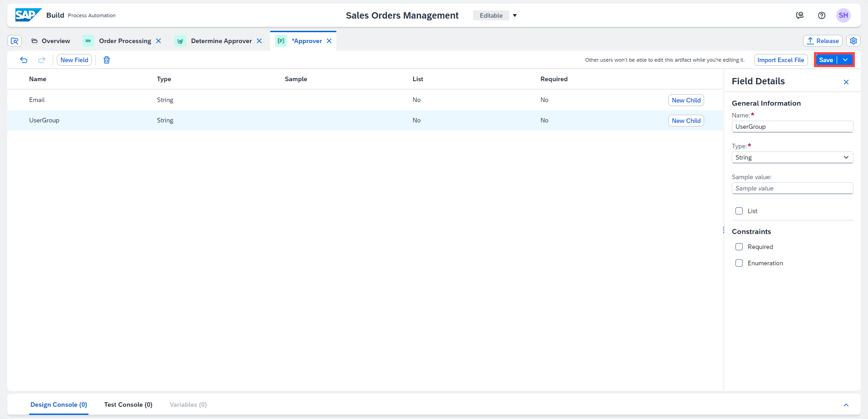Screen dimensions: 868x419
Task: Click the Sample value input field
Action: pyautogui.click(x=792, y=188)
